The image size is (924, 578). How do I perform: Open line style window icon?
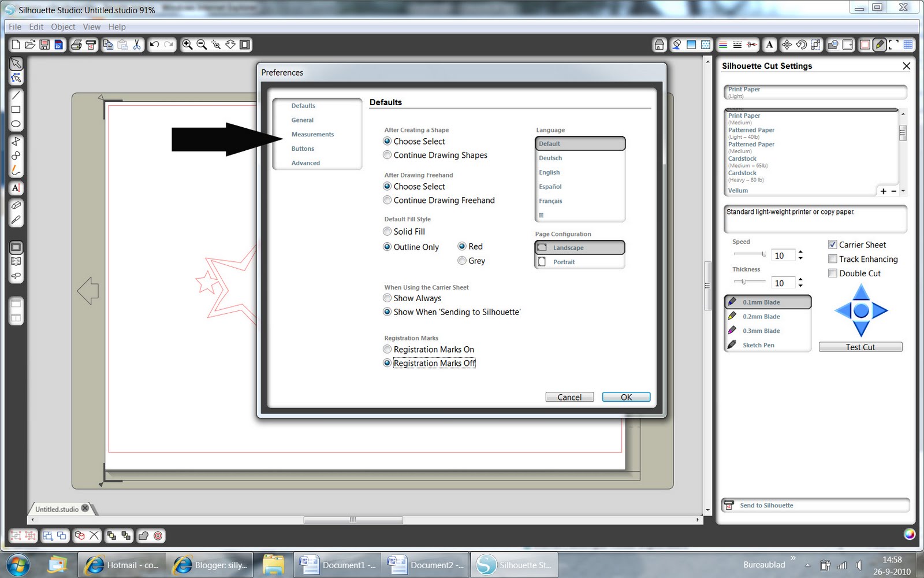click(737, 45)
